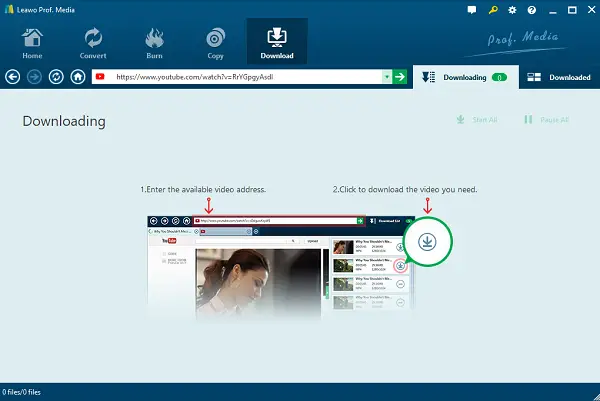Go back in the browser
Image resolution: width=600 pixels, height=401 pixels.
[13, 77]
